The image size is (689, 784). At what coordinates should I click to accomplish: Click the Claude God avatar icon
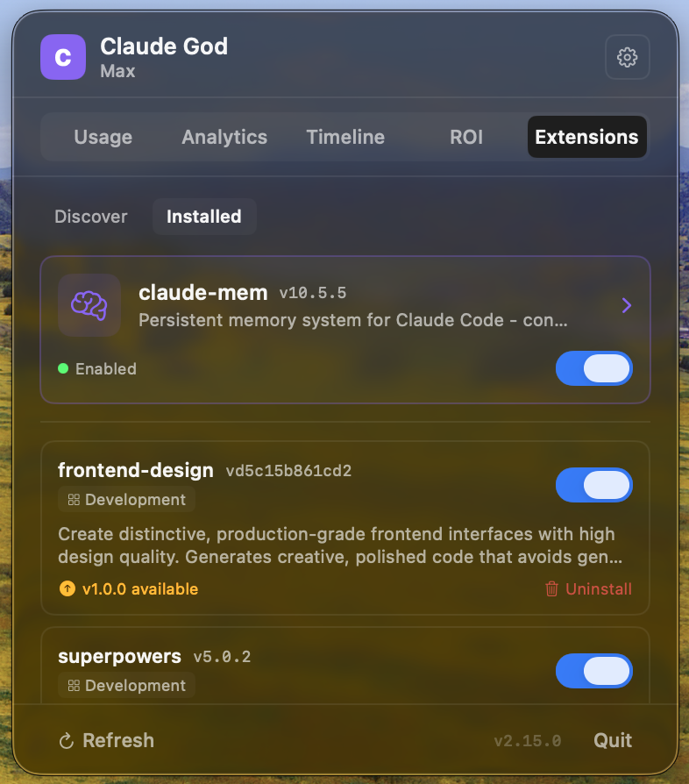(x=63, y=57)
